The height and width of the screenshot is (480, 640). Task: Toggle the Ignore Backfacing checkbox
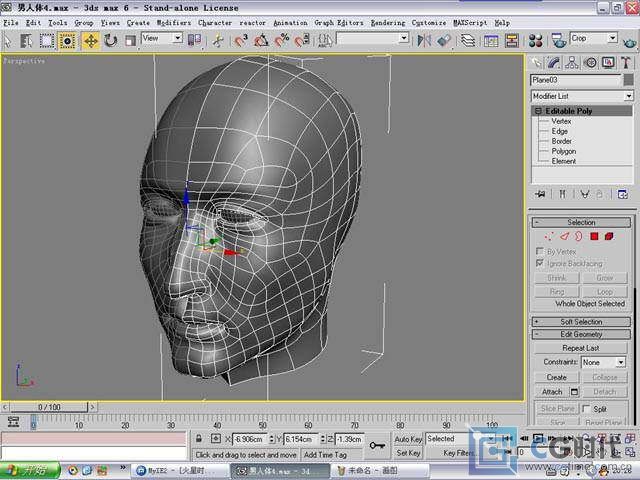point(540,263)
